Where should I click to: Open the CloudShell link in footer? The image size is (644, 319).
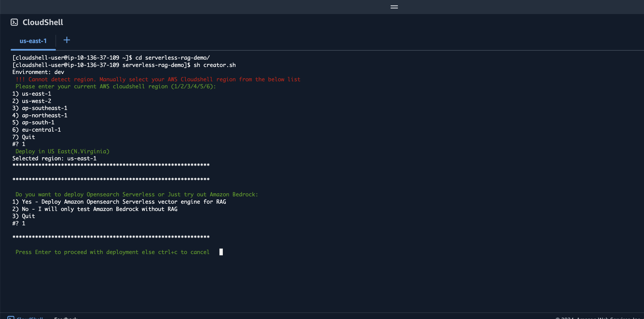point(30,318)
